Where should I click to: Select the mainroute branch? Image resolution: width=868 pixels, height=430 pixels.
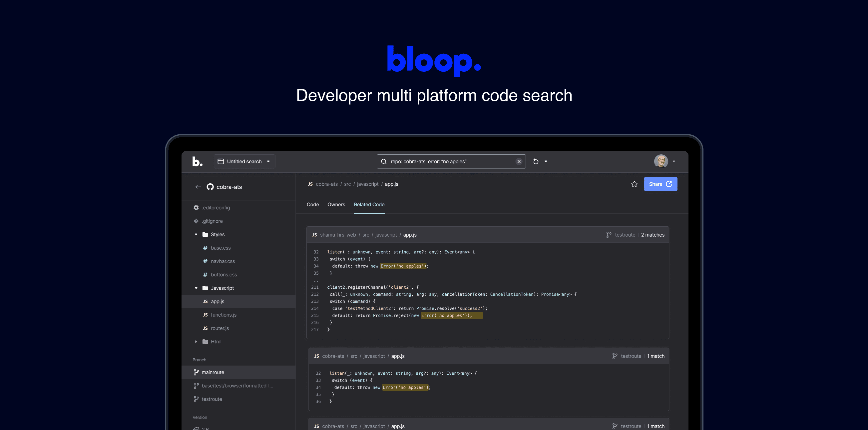(238, 372)
